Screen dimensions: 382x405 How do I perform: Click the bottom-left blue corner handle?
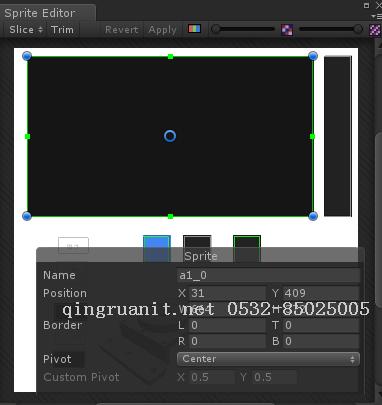click(x=27, y=216)
